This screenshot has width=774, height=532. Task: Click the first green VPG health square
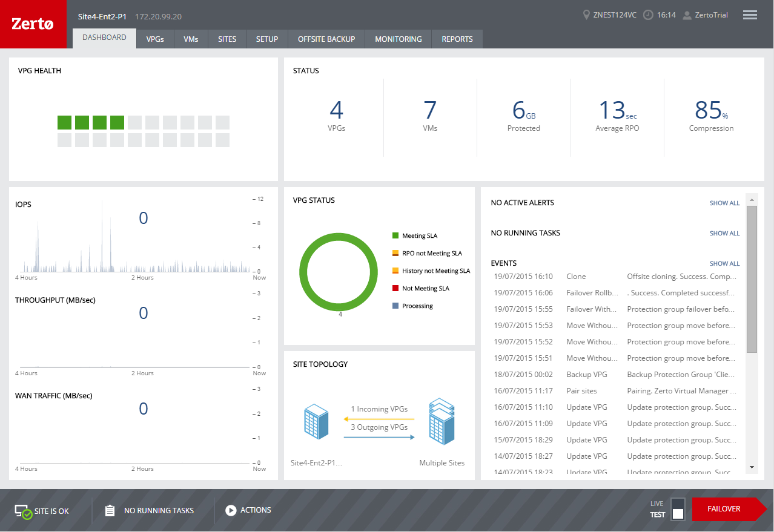(64, 123)
